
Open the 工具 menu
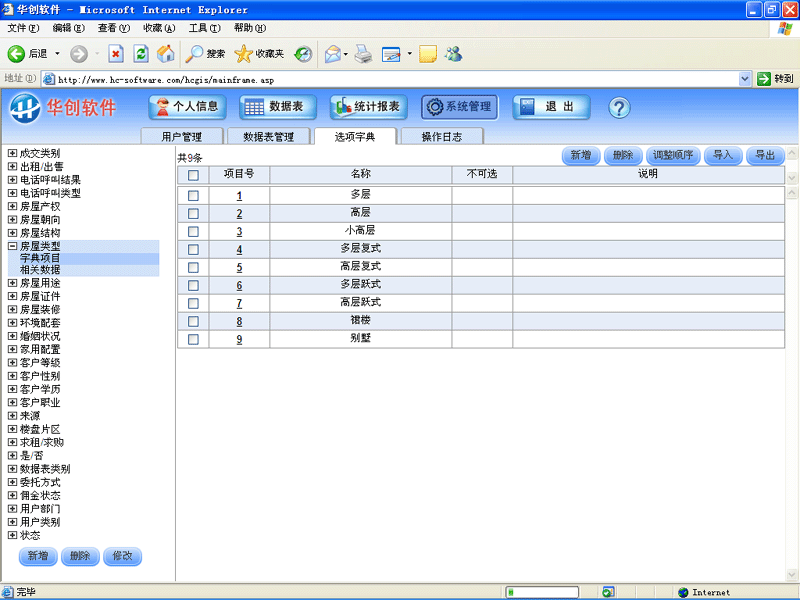(x=204, y=28)
